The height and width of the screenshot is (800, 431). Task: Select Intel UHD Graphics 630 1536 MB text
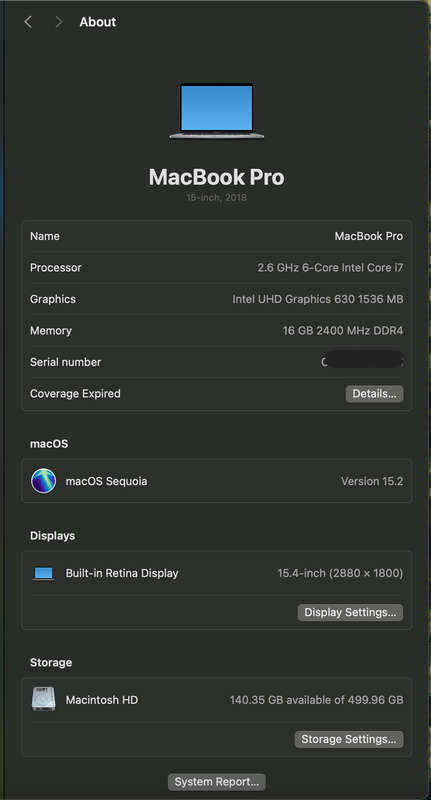[x=318, y=299]
